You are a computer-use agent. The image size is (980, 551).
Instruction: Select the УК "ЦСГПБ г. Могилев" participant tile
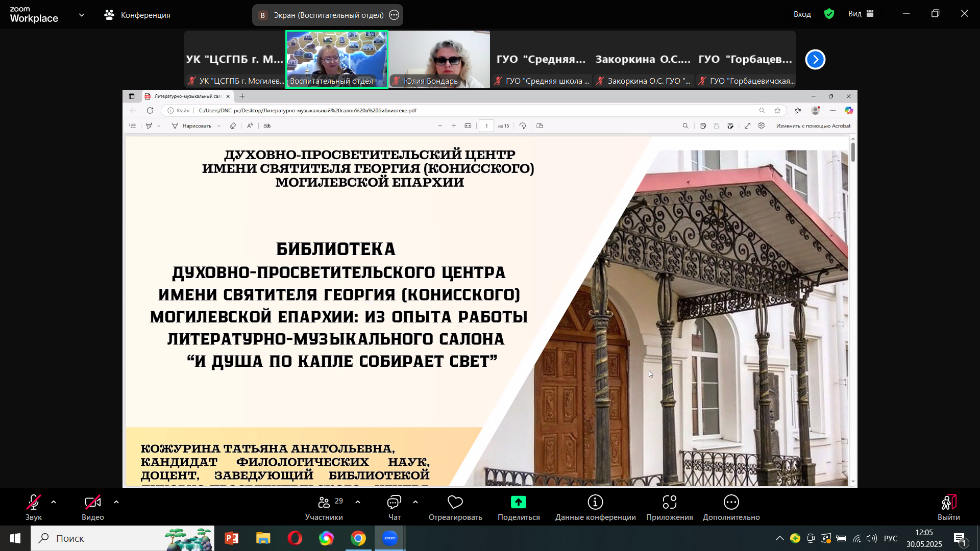[x=235, y=59]
